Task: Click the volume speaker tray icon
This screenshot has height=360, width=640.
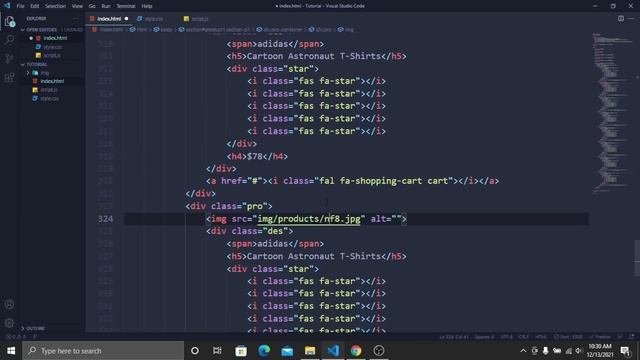Action: [x=578, y=351]
